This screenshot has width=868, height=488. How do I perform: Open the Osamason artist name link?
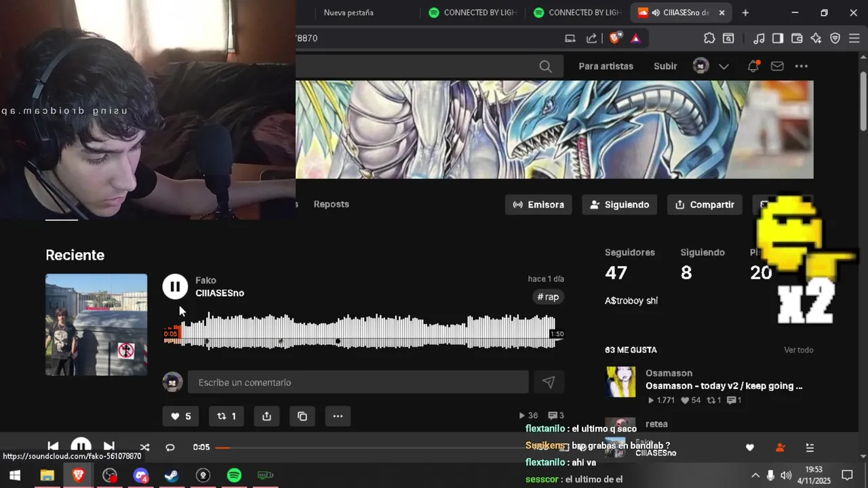[669, 373]
